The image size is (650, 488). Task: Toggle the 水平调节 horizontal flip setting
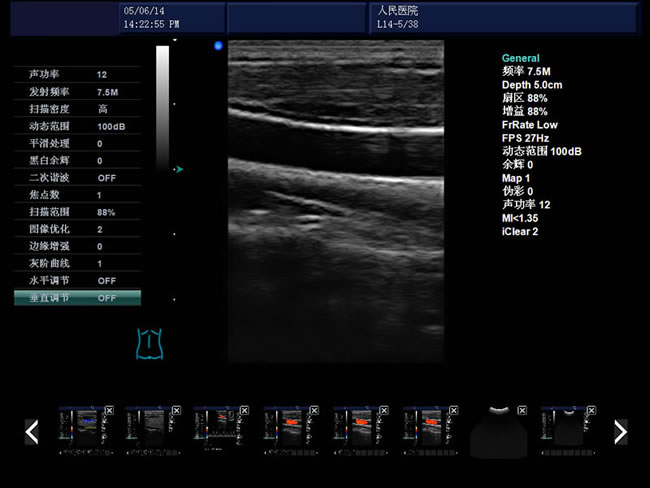tap(107, 281)
